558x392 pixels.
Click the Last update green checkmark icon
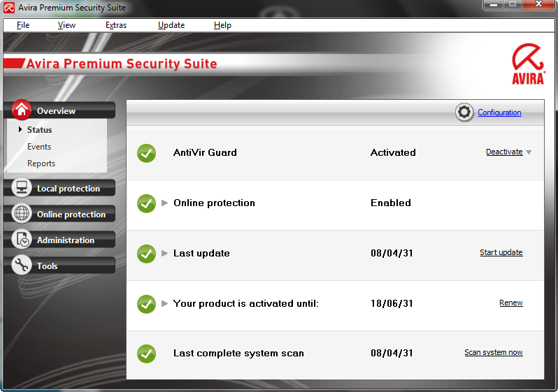pyautogui.click(x=146, y=254)
